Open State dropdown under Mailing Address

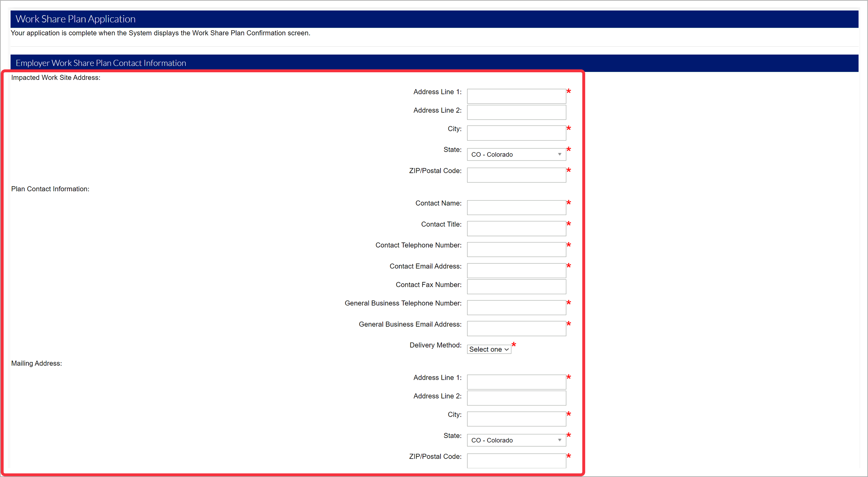click(x=516, y=440)
